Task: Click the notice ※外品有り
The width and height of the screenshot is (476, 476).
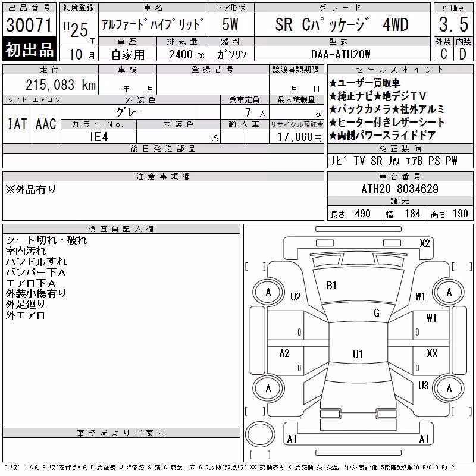Action: [x=30, y=190]
